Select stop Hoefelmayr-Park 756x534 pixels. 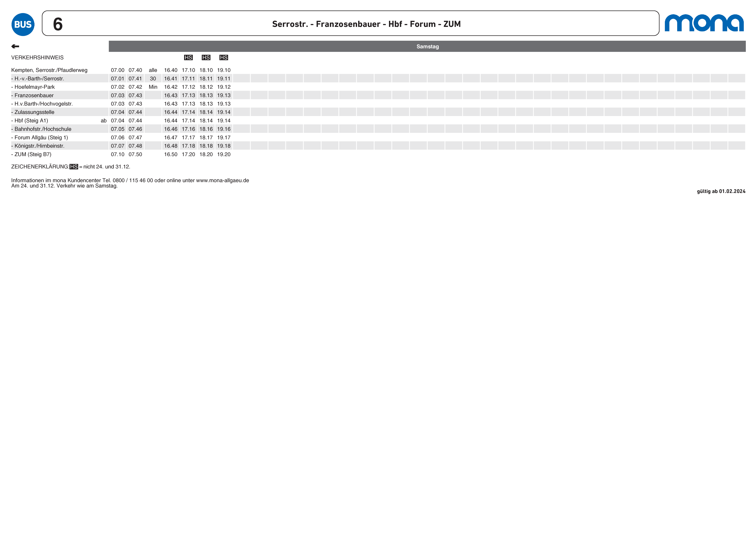coord(33,87)
